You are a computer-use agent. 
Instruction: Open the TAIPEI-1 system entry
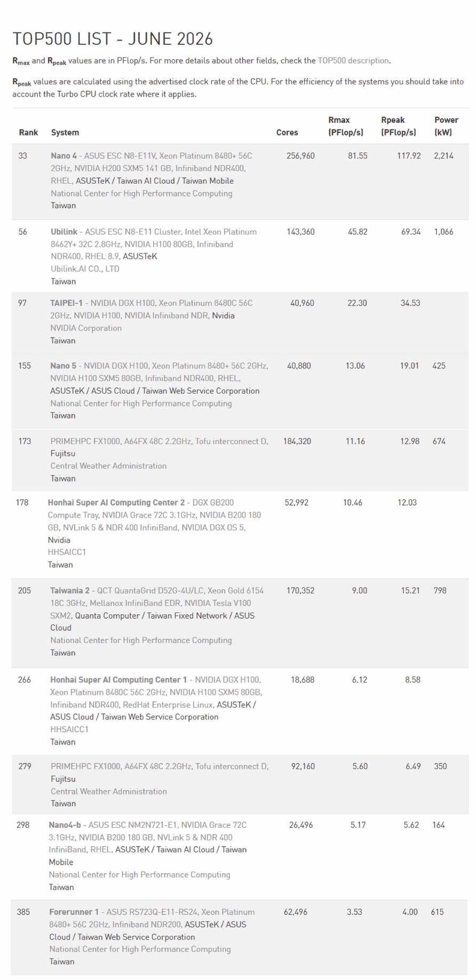coord(66,303)
